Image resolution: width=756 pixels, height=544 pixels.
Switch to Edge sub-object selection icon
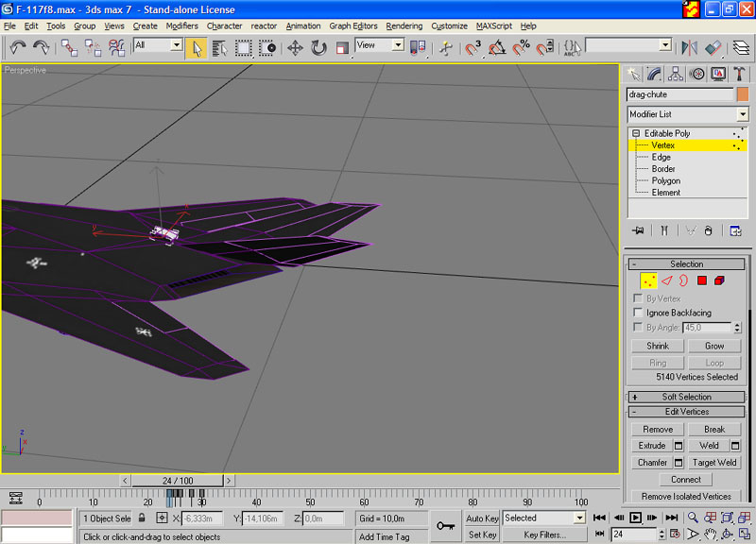[666, 280]
